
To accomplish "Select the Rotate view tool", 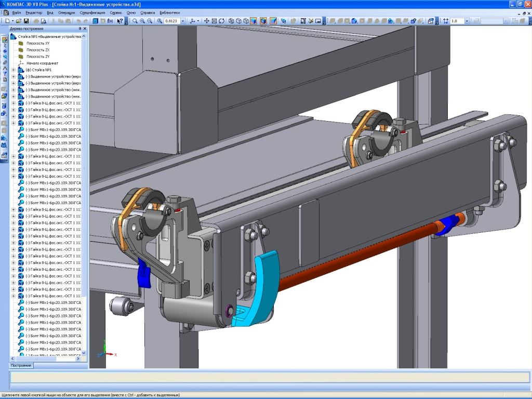I will coord(222,21).
